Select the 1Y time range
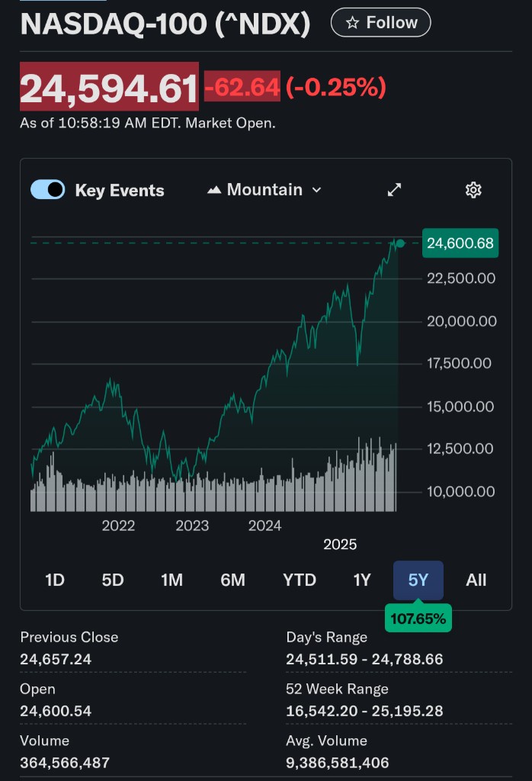This screenshot has height=781, width=532. coord(362,580)
